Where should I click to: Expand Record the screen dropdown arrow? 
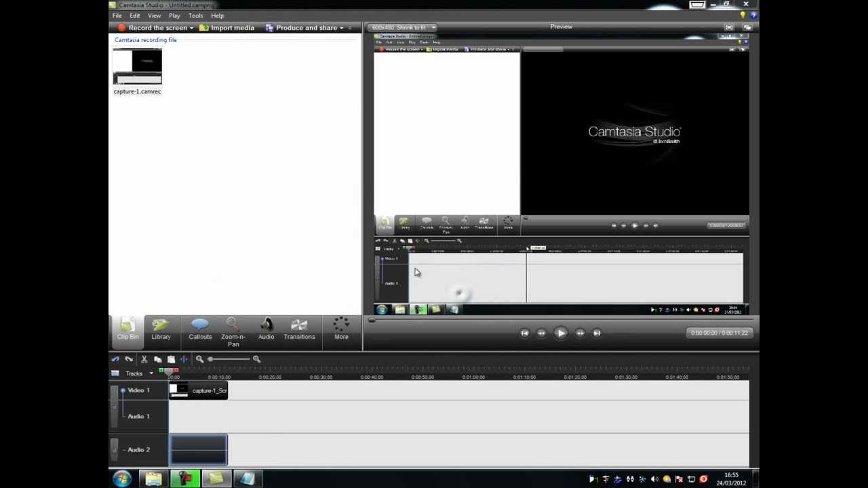pyautogui.click(x=192, y=28)
